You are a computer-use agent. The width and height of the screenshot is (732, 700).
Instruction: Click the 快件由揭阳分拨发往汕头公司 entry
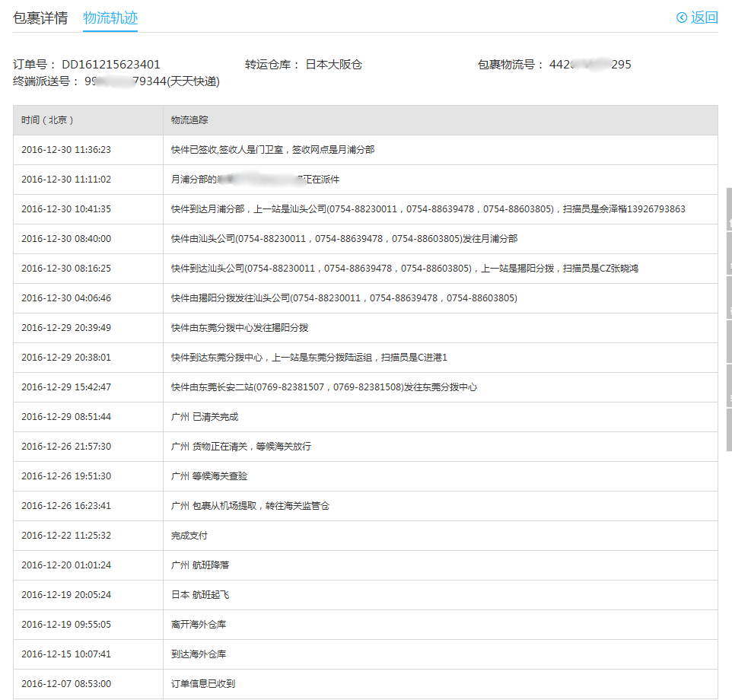(x=344, y=298)
